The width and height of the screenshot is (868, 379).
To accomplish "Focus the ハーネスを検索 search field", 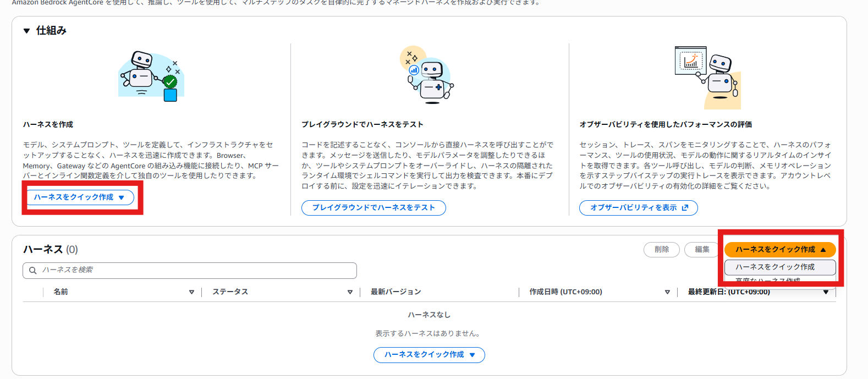I will pyautogui.click(x=190, y=270).
